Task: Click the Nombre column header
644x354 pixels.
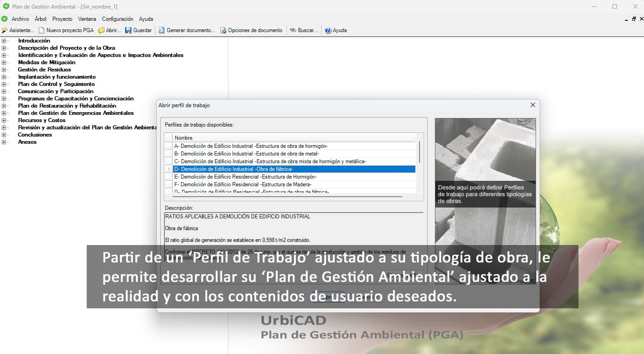Action: pyautogui.click(x=294, y=138)
